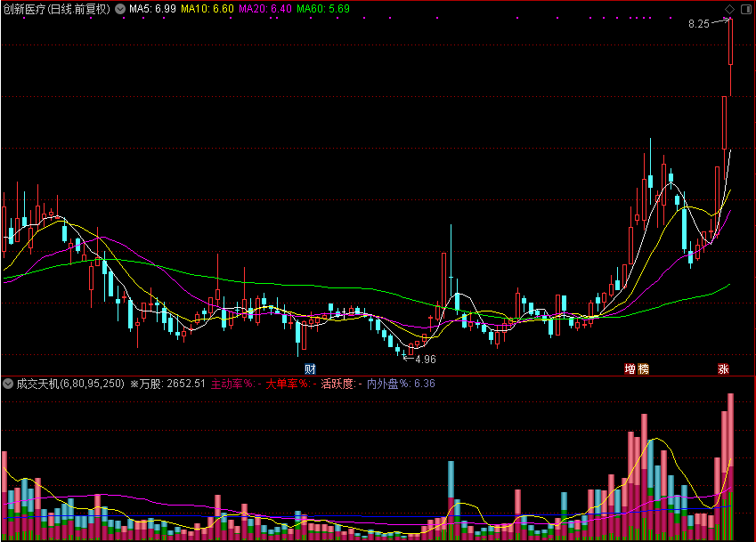Click the 大单率% label
Viewport: 756px width, 542px height.
point(288,384)
